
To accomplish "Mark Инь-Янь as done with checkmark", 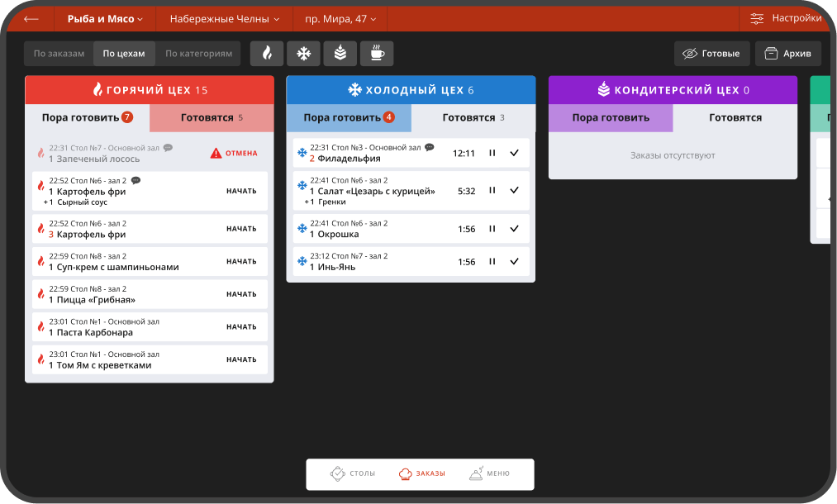I will tap(514, 261).
